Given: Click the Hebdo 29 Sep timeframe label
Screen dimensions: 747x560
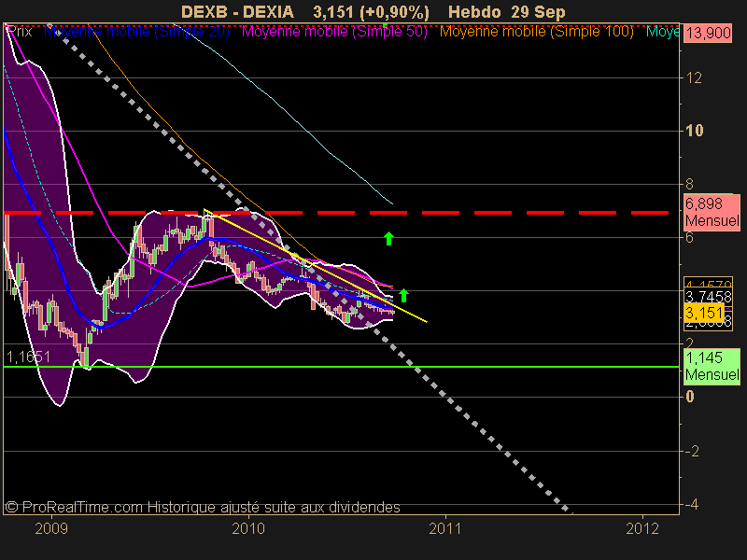Looking at the screenshot, I should point(507,12).
